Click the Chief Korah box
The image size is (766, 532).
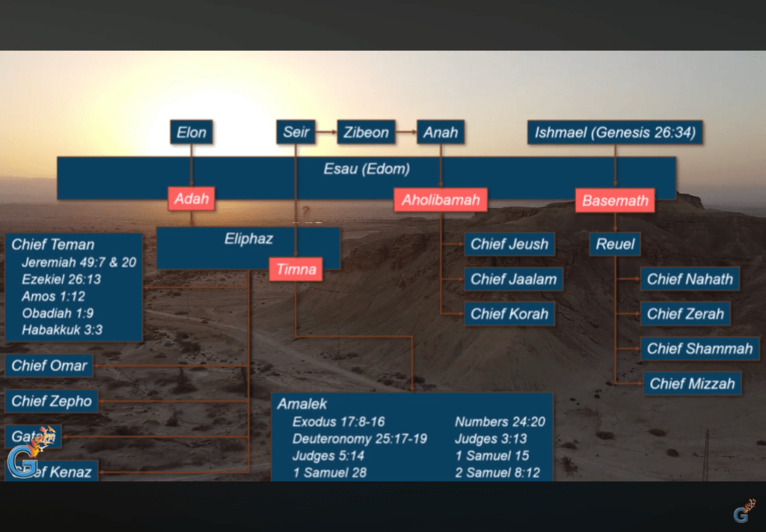pyautogui.click(x=509, y=314)
